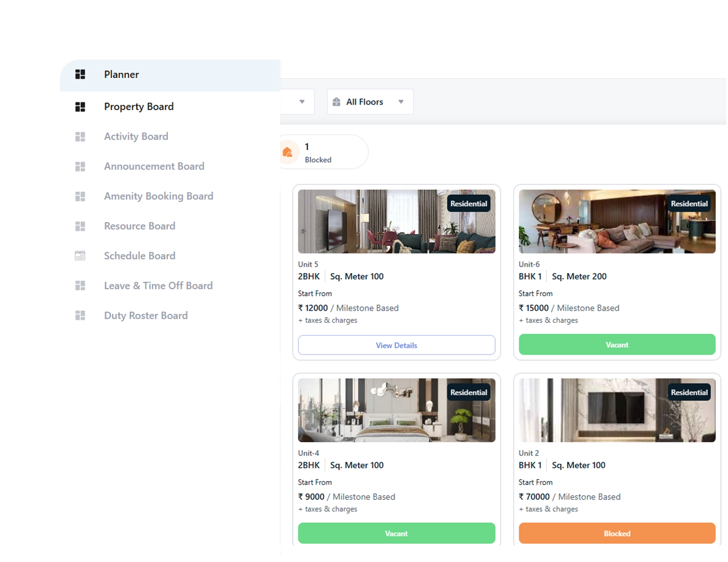Image resolution: width=728 pixels, height=562 pixels.
Task: Open the Unit 5 property photo
Action: [x=396, y=221]
